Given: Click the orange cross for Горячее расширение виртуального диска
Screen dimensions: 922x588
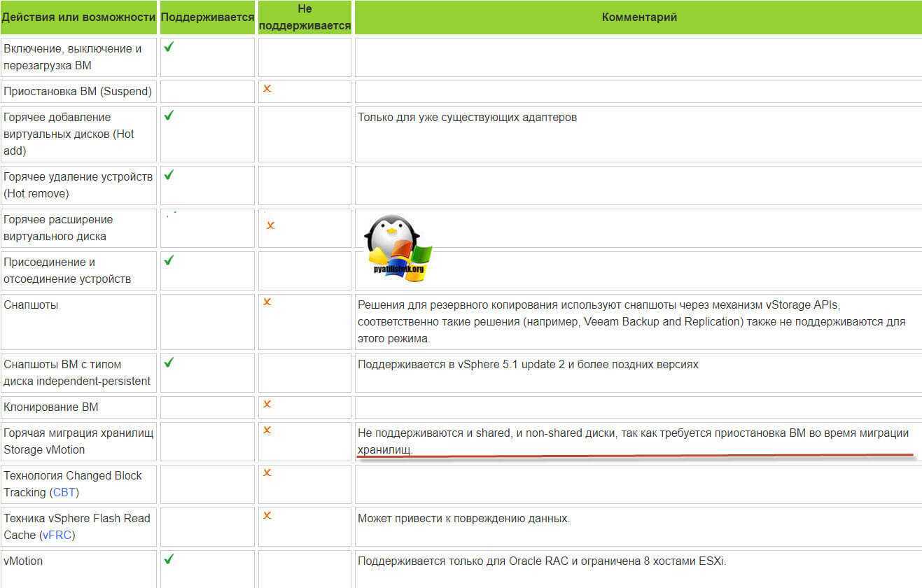Looking at the screenshot, I should tap(270, 225).
